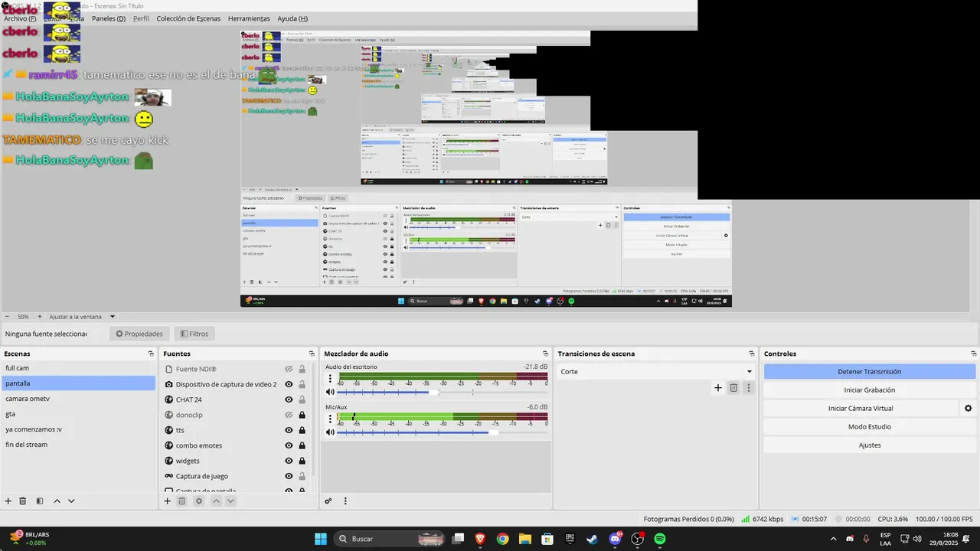Click Iniciar Grabación button
Screen dimensions: 980x551
[x=869, y=390]
